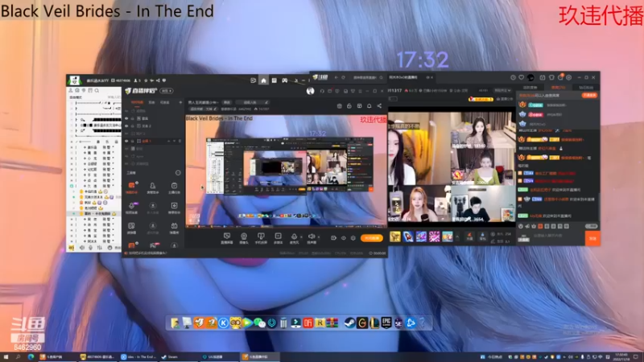Open Edge browser from the taskbar
This screenshot has height=362, width=644.
pyautogui.click(x=31, y=357)
